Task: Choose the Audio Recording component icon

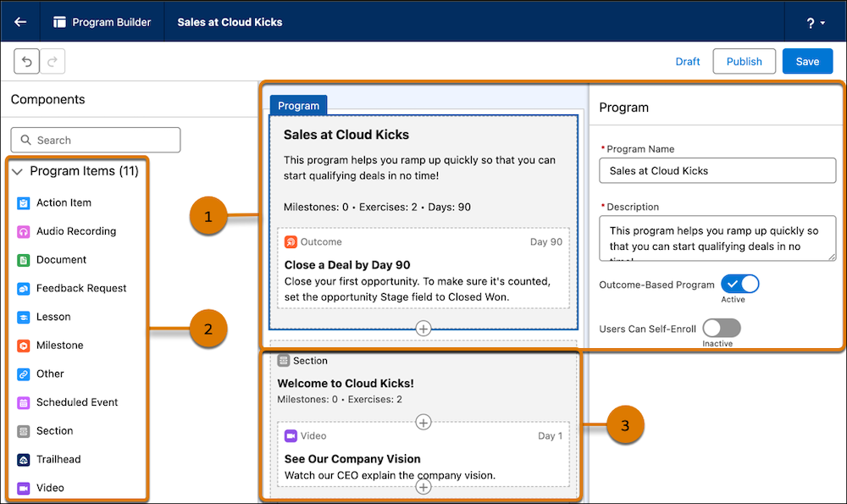Action: pyautogui.click(x=23, y=232)
